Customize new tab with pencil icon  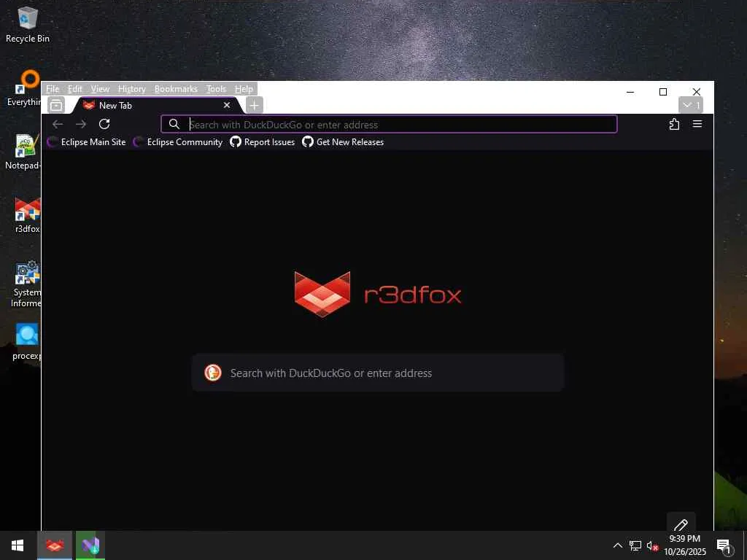click(x=681, y=524)
